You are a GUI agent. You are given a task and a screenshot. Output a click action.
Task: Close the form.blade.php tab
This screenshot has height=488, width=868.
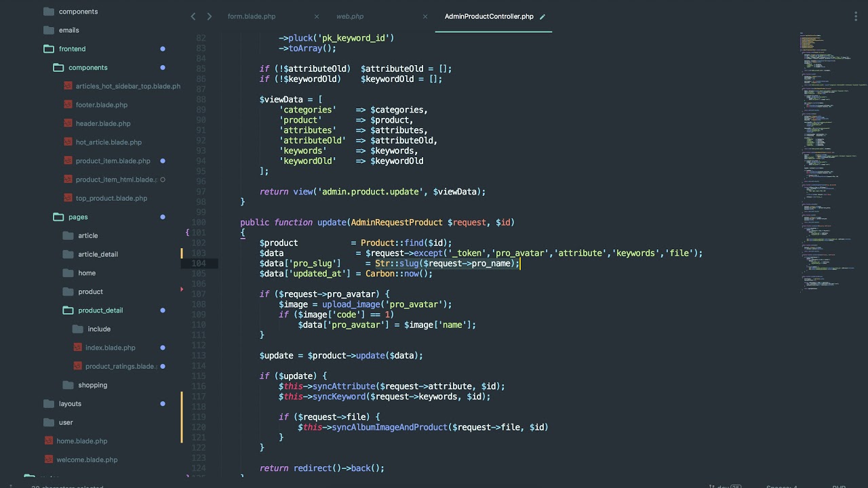click(317, 16)
